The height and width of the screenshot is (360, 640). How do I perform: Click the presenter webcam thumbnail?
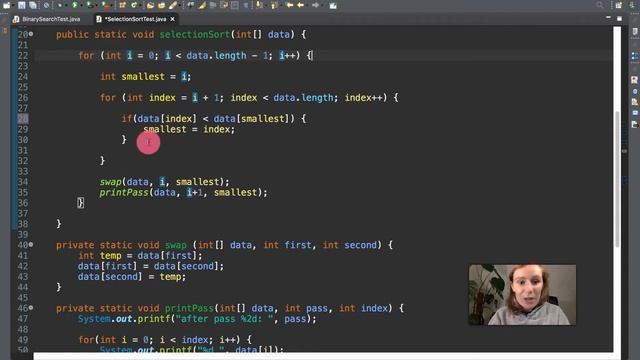(522, 295)
